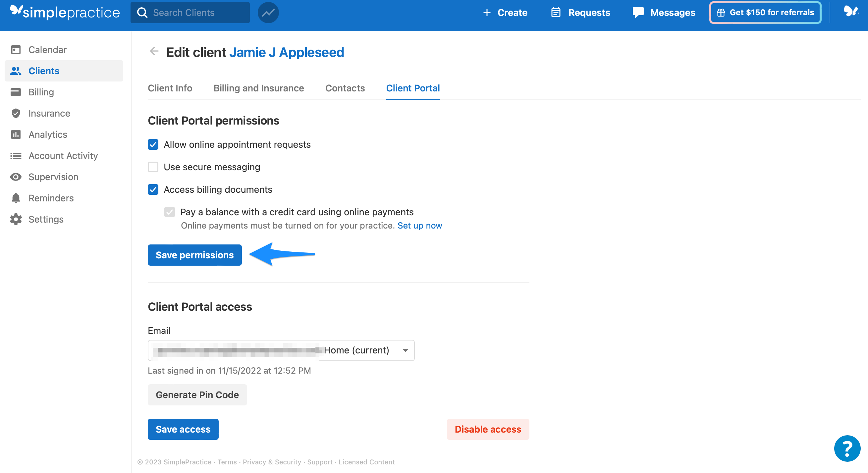Open the Licensed Content footer link
The height and width of the screenshot is (473, 868).
[x=367, y=462]
